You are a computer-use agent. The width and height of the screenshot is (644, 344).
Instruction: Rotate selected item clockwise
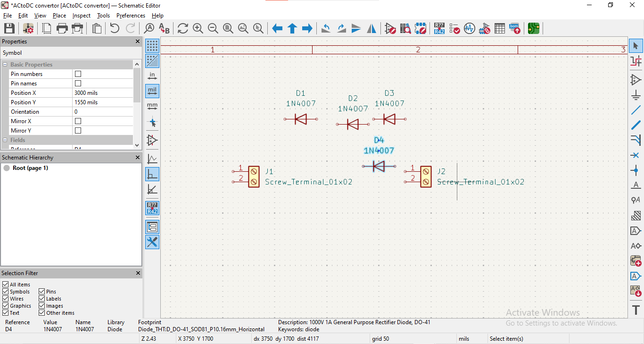click(x=341, y=28)
